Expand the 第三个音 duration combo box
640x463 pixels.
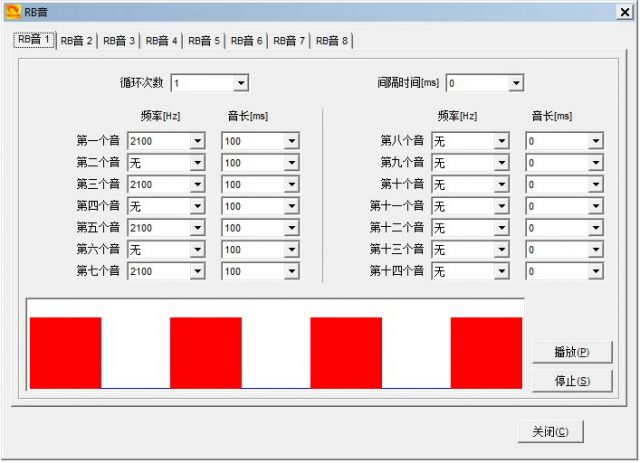click(291, 185)
